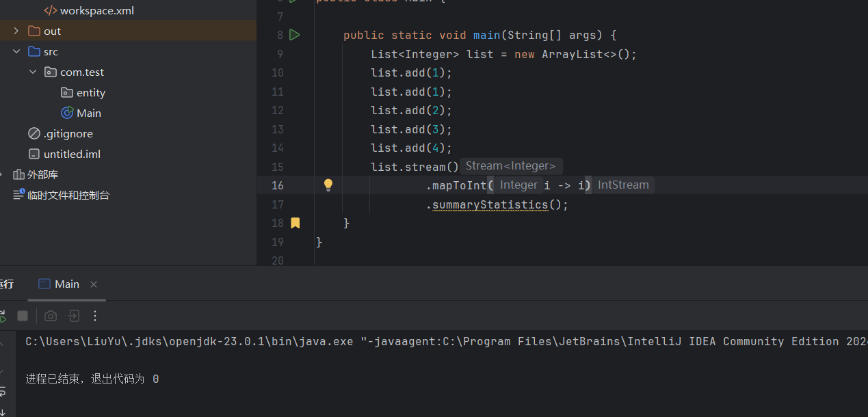This screenshot has width=868, height=417.
Task: Click the console jump-to icon
Action: pos(74,316)
